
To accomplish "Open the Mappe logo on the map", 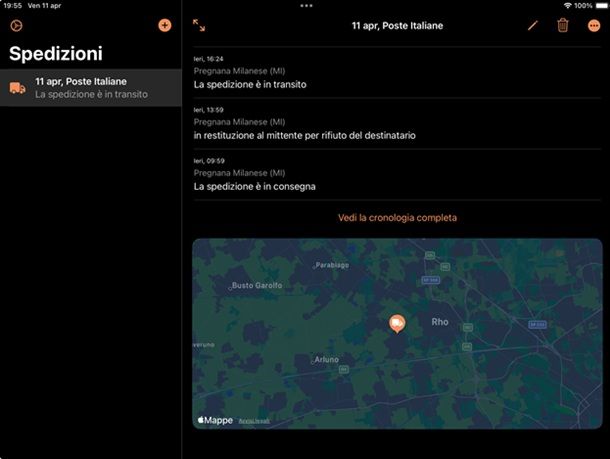I will (215, 420).
